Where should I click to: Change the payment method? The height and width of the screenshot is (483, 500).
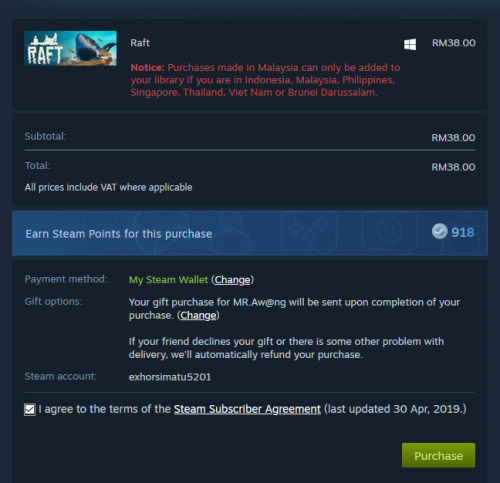[x=232, y=280]
